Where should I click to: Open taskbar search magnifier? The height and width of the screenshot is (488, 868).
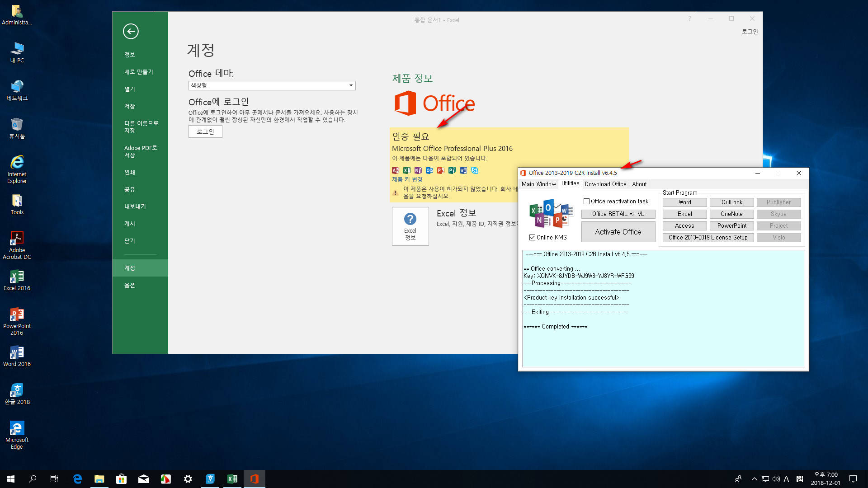[x=33, y=479]
